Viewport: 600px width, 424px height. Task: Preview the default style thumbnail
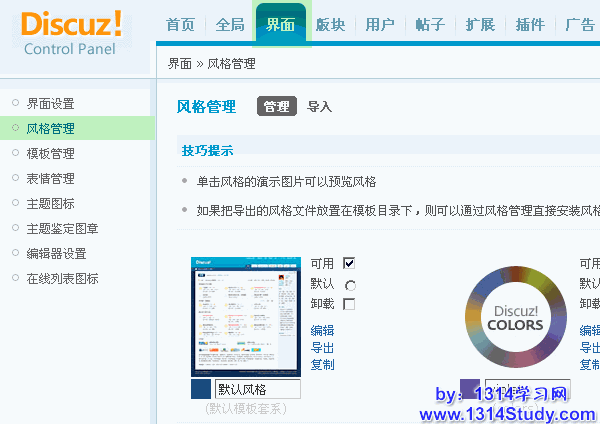click(246, 315)
